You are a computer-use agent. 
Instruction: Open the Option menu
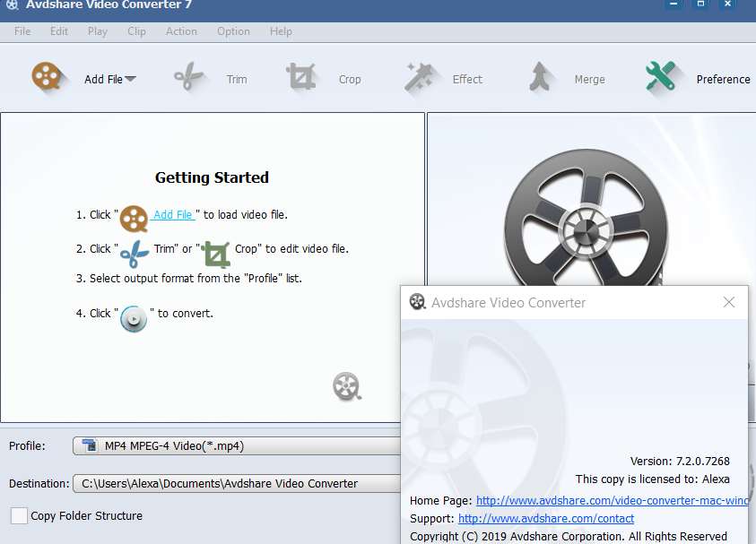click(x=233, y=31)
